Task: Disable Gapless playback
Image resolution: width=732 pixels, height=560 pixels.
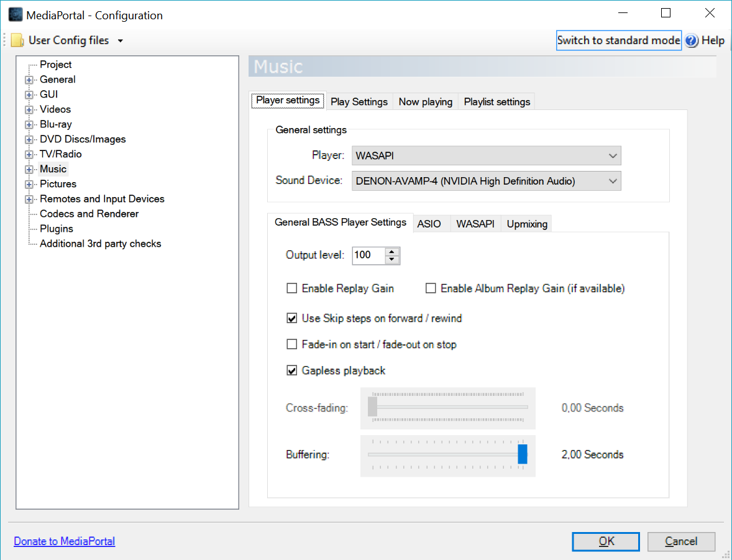Action: (x=292, y=370)
